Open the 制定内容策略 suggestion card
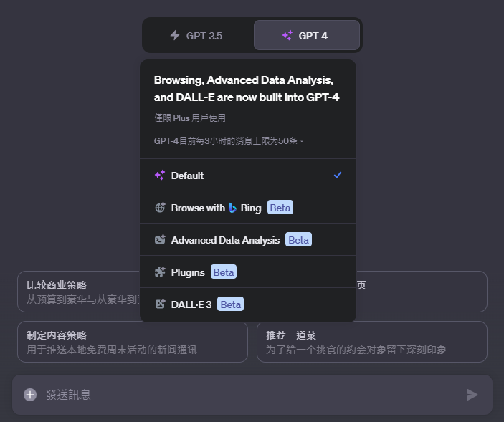The image size is (504, 422). click(133, 342)
